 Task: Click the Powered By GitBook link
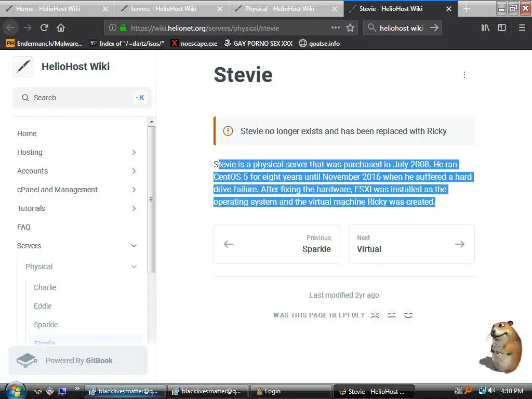pyautogui.click(x=78, y=361)
